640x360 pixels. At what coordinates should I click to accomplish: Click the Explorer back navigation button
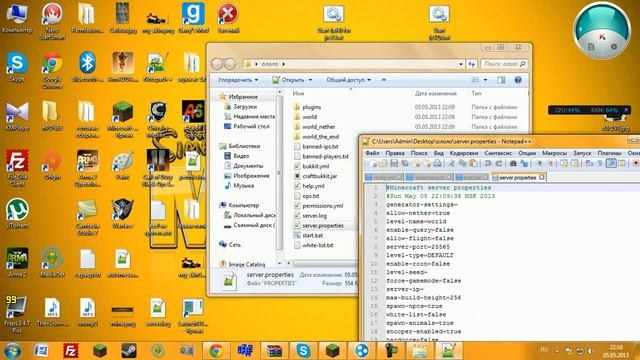coord(217,64)
